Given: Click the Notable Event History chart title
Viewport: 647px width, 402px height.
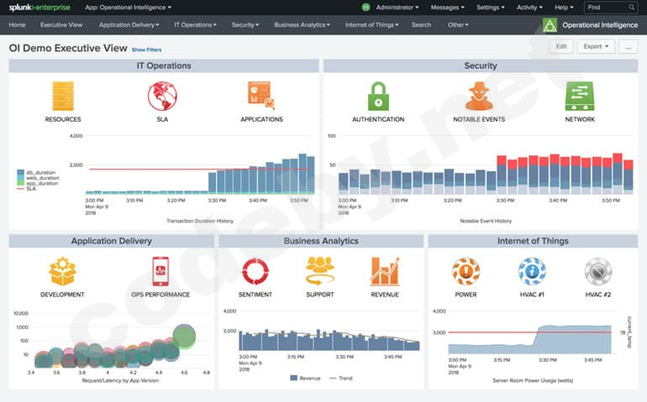Looking at the screenshot, I should 486,221.
